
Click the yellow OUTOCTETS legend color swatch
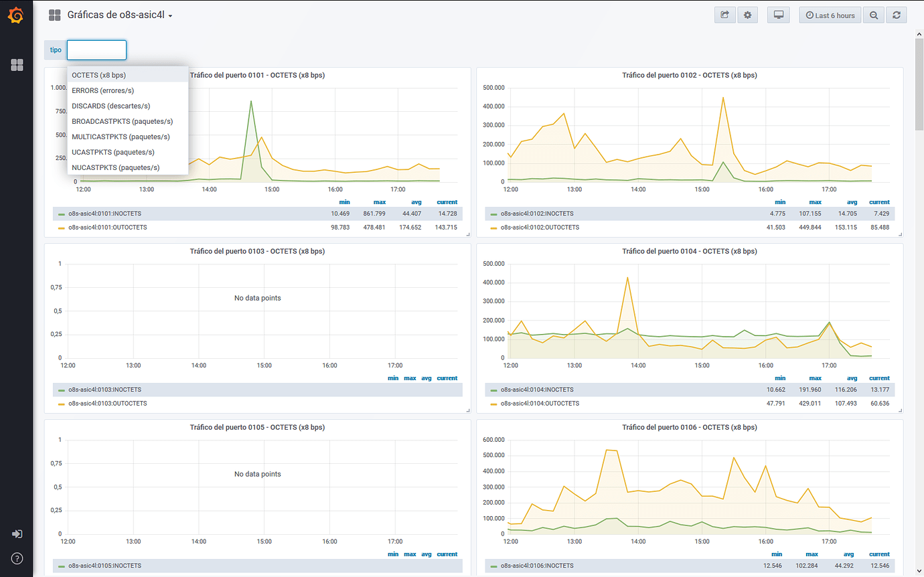[x=61, y=227]
